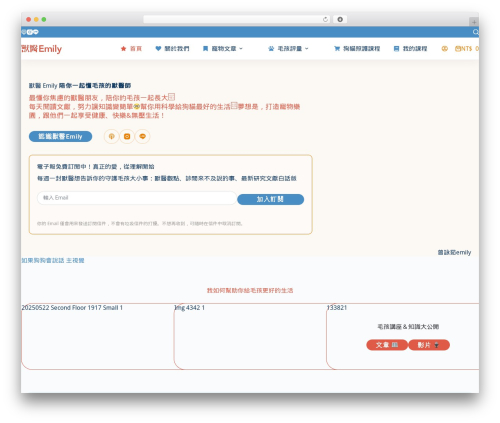Click the paw icon in the navigation
This screenshot has height=423, width=500.
pos(271,49)
